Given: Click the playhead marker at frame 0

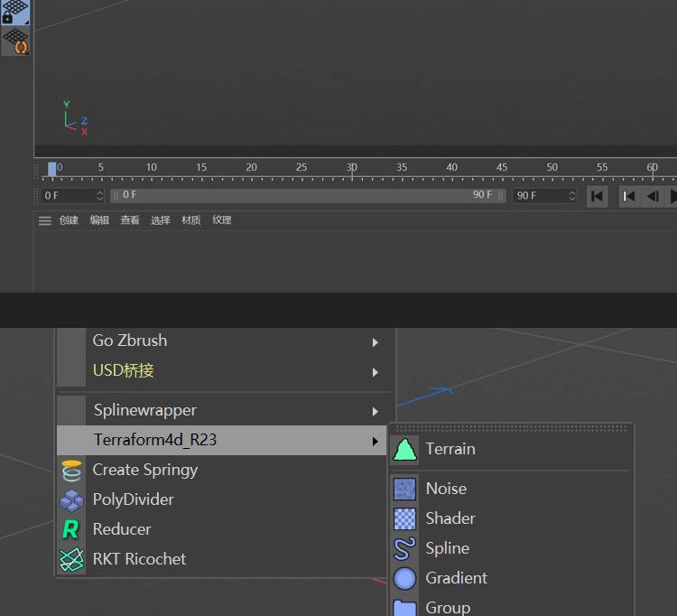Looking at the screenshot, I should coord(51,169).
